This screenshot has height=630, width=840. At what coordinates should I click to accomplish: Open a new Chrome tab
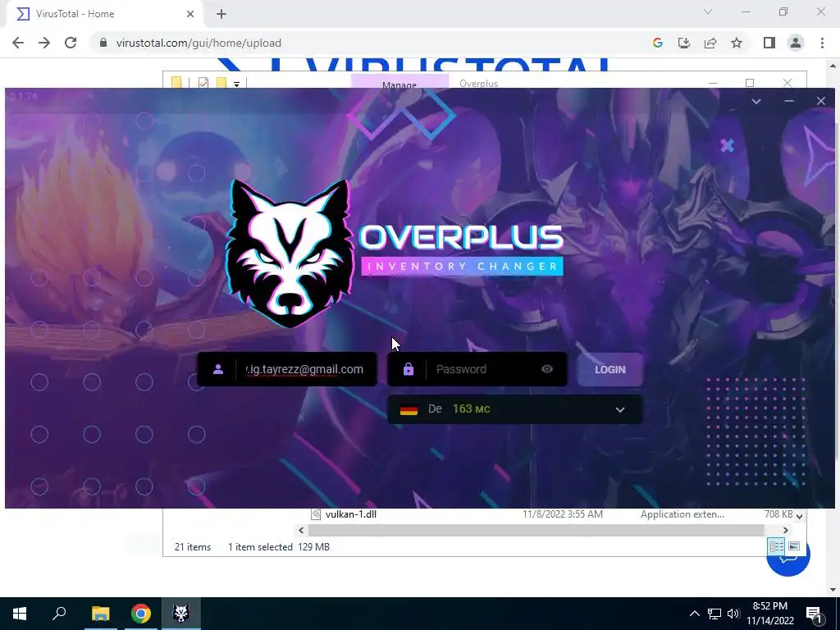tap(221, 15)
